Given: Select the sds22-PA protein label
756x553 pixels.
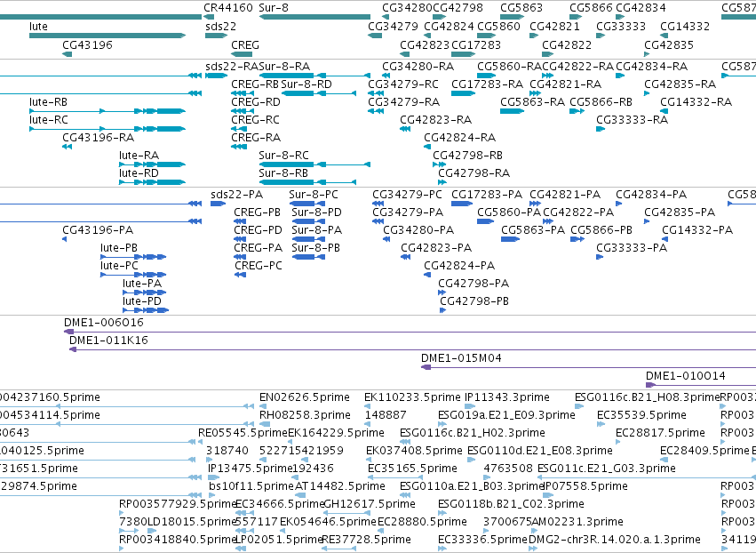Looking at the screenshot, I should tap(236, 195).
